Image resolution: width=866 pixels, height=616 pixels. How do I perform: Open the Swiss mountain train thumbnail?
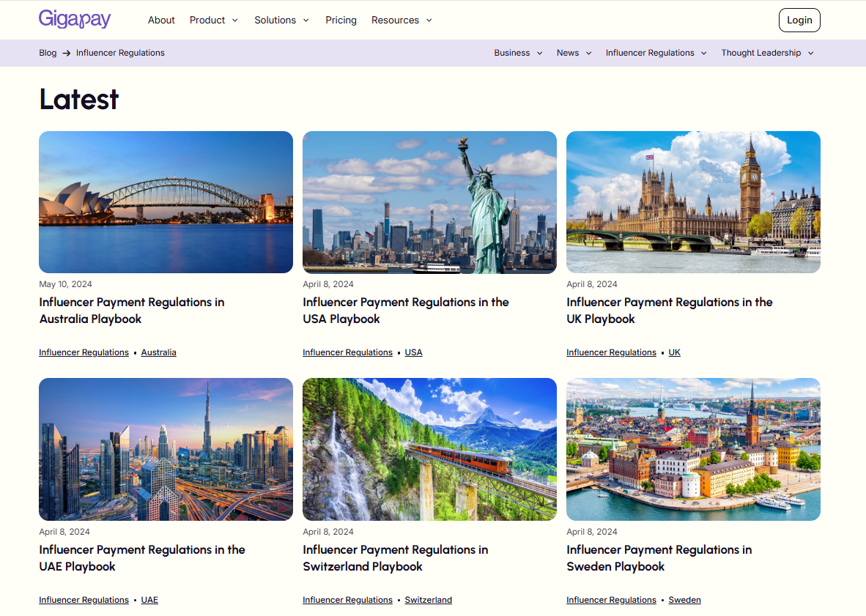coord(429,449)
